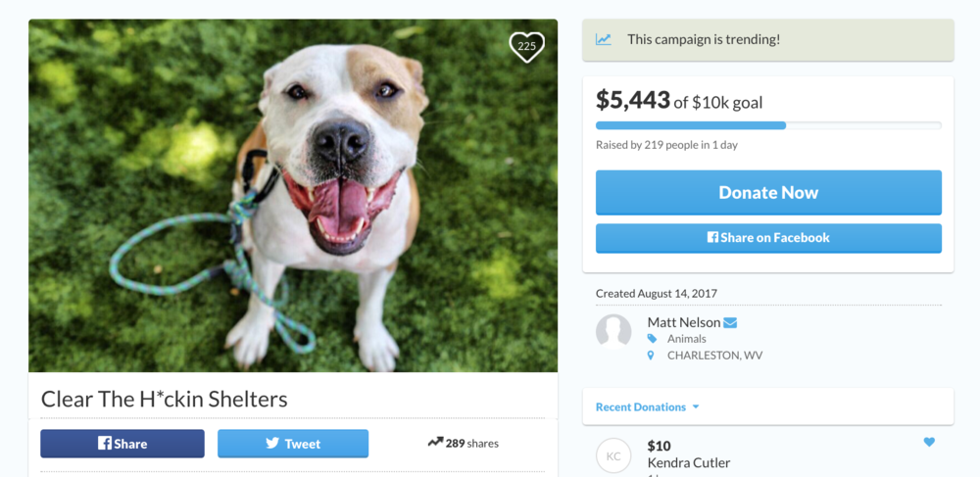The width and height of the screenshot is (980, 477).
Task: Click the envelope icon beside Matt Nelson
Action: coord(730,323)
